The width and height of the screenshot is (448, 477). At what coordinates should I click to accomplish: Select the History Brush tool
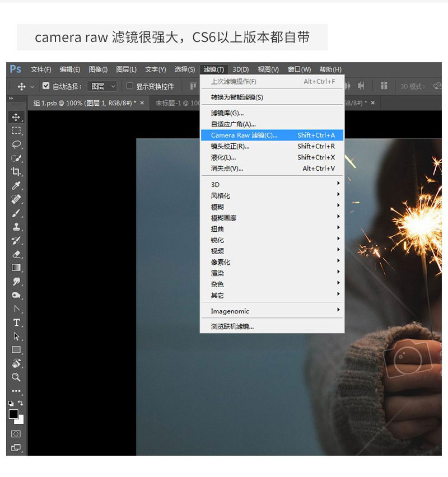(x=16, y=240)
